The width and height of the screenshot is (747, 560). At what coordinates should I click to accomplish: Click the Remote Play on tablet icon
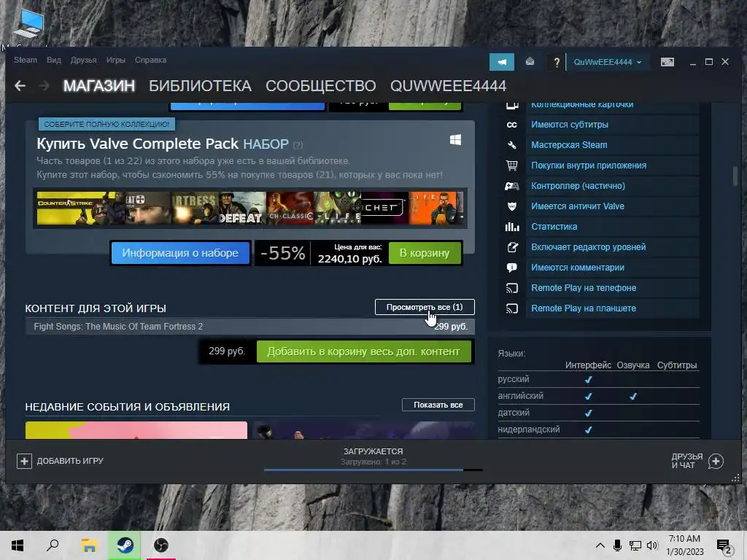pyautogui.click(x=511, y=308)
